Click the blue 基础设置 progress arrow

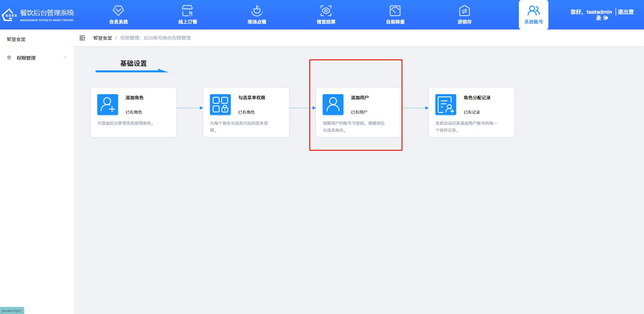[x=131, y=71]
